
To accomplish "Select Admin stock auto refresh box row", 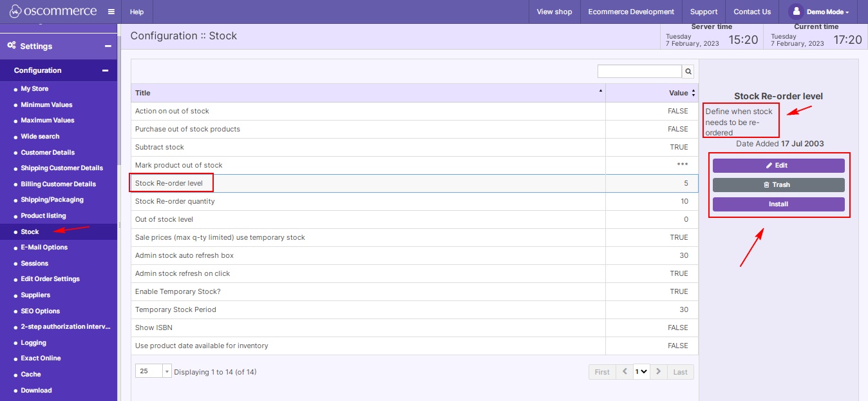I will click(415, 255).
